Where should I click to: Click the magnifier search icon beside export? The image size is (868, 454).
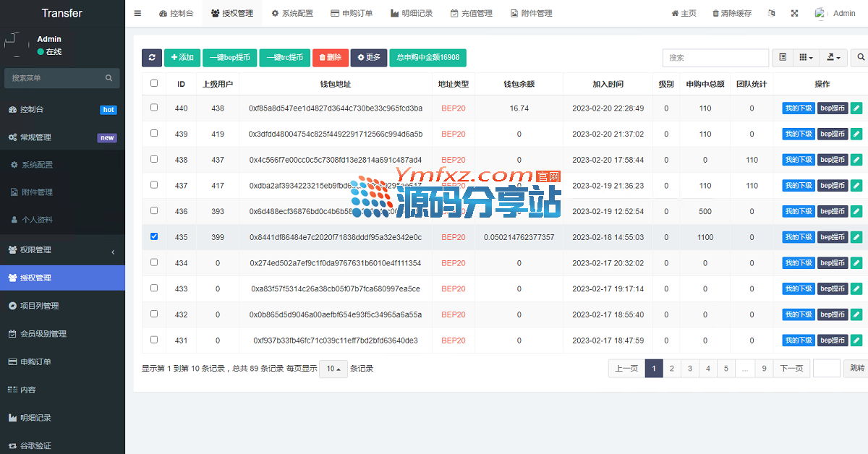coord(861,58)
